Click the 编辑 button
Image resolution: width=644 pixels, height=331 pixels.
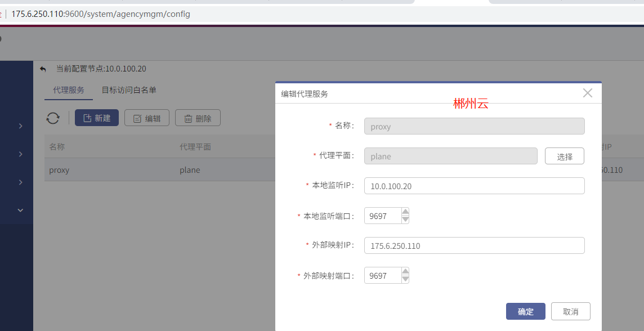point(147,118)
